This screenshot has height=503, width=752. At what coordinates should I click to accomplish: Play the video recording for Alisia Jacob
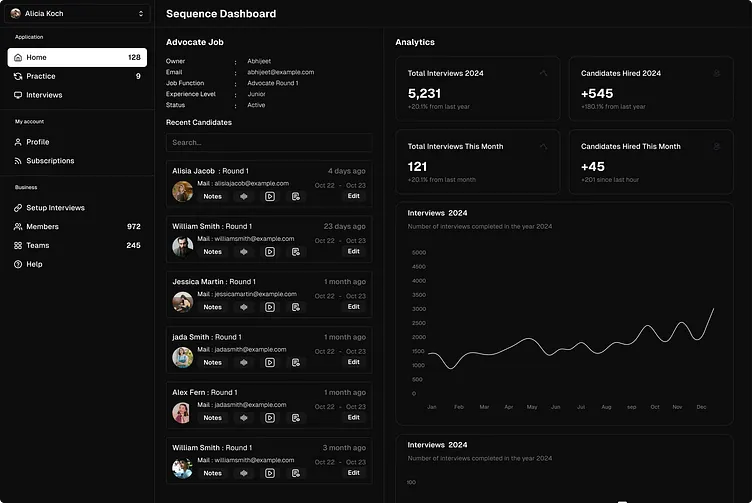[270, 196]
